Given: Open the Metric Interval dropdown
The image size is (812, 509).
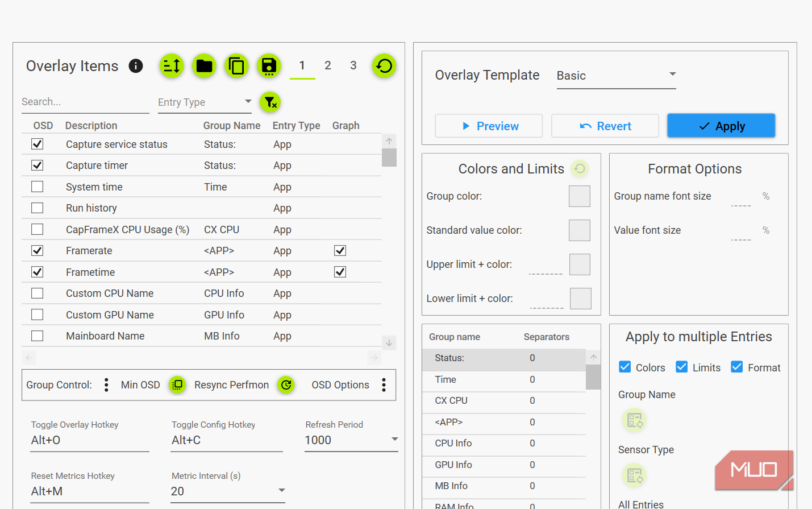Looking at the screenshot, I should click(228, 491).
